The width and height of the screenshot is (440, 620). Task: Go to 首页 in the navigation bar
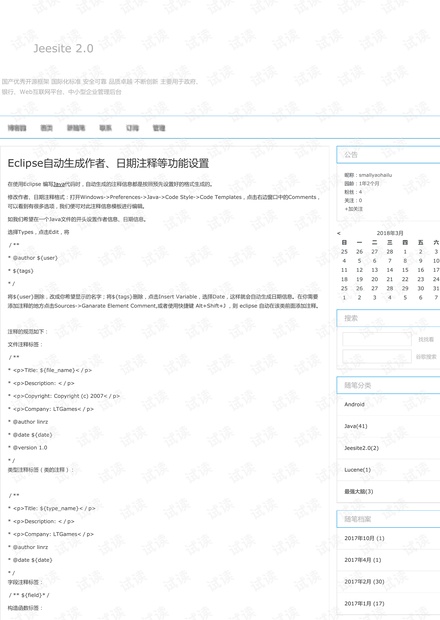point(47,128)
